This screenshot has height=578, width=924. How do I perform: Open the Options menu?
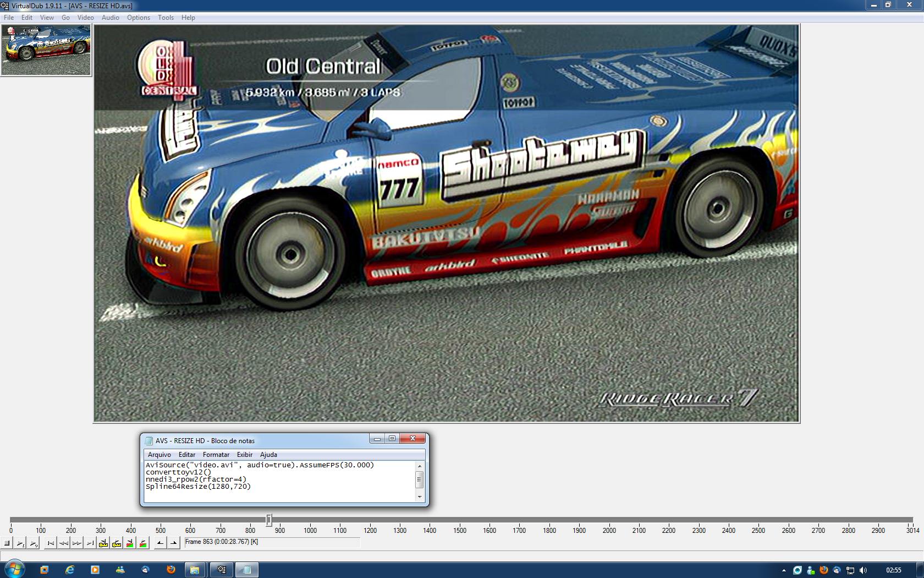pyautogui.click(x=139, y=18)
